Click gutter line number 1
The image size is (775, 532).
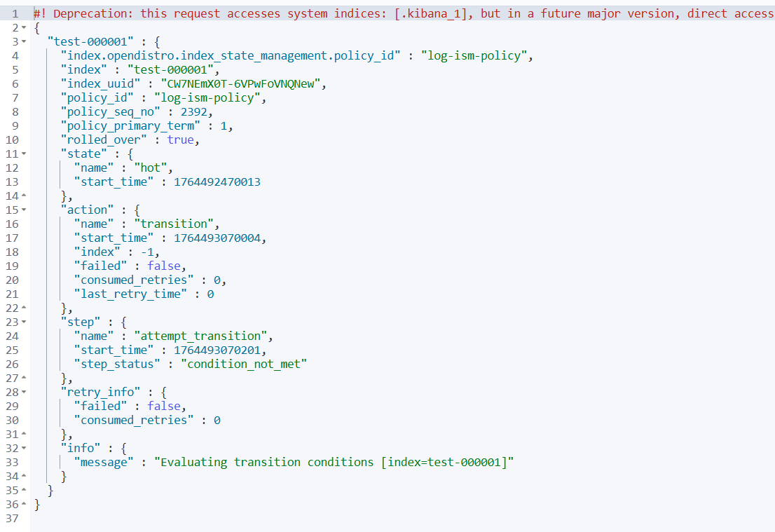pos(15,13)
